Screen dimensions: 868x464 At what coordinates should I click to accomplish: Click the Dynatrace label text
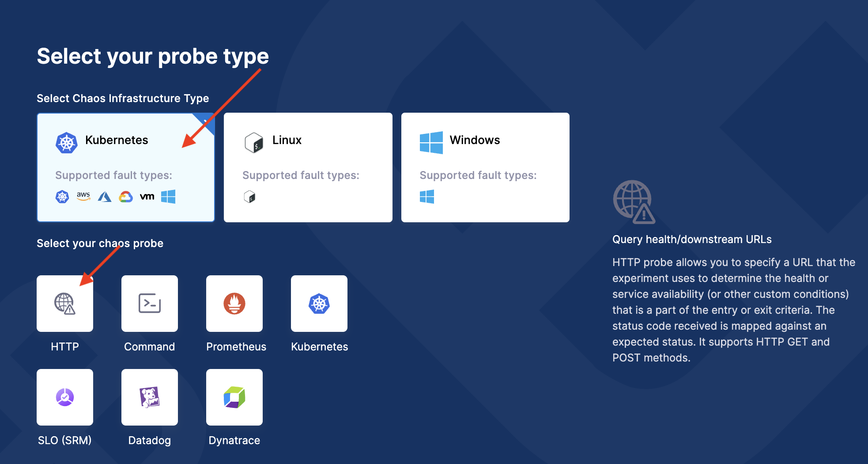[x=234, y=441]
